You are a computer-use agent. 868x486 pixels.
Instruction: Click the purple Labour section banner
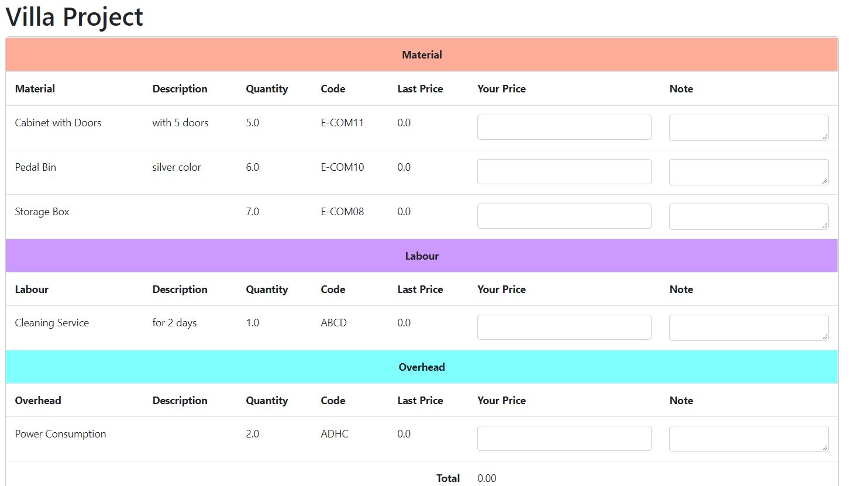tap(421, 256)
